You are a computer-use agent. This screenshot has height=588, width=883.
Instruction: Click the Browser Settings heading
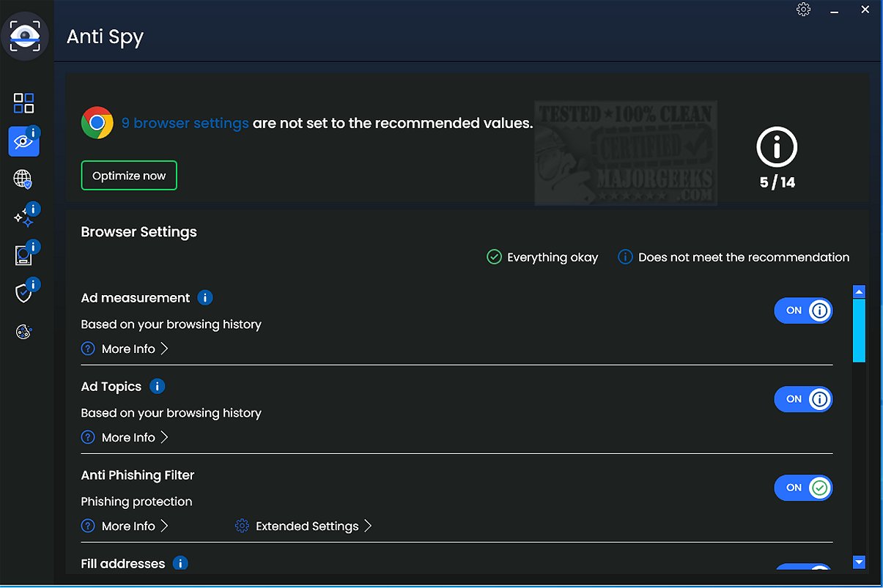[138, 232]
